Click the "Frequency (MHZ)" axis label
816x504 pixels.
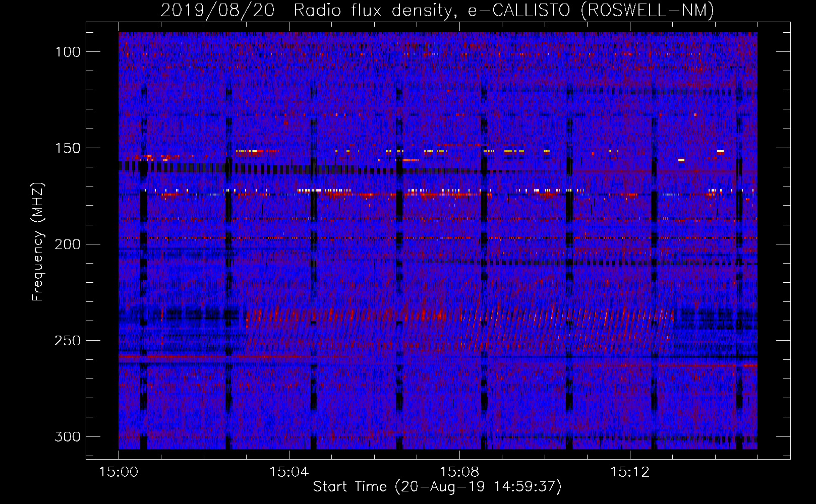pos(38,241)
